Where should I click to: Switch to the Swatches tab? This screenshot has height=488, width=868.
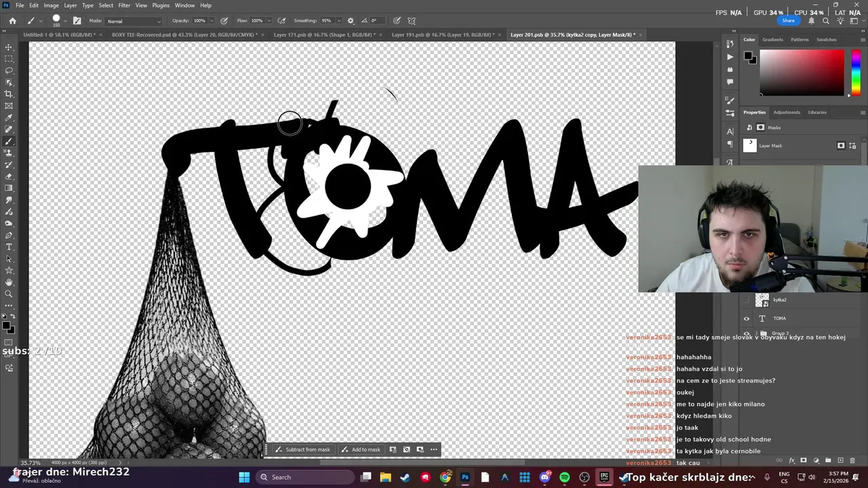coord(826,39)
